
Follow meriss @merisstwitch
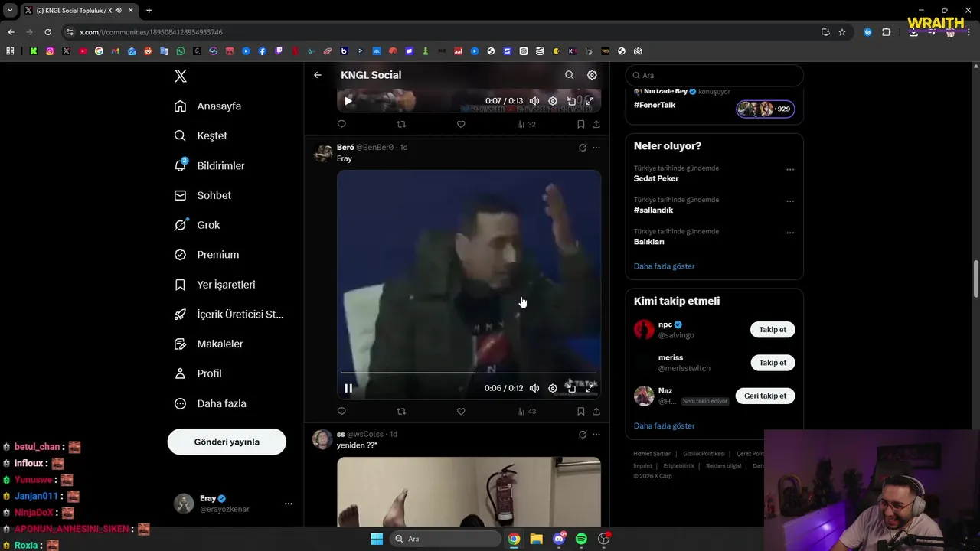pyautogui.click(x=773, y=363)
